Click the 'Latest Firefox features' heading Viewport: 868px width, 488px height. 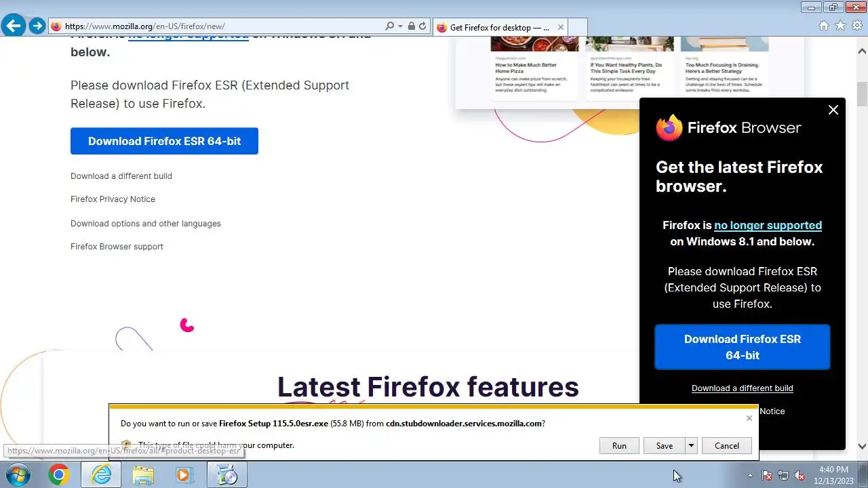tap(428, 386)
